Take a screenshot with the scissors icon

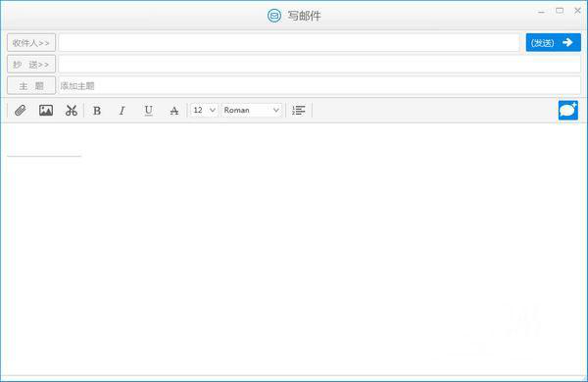(x=71, y=111)
